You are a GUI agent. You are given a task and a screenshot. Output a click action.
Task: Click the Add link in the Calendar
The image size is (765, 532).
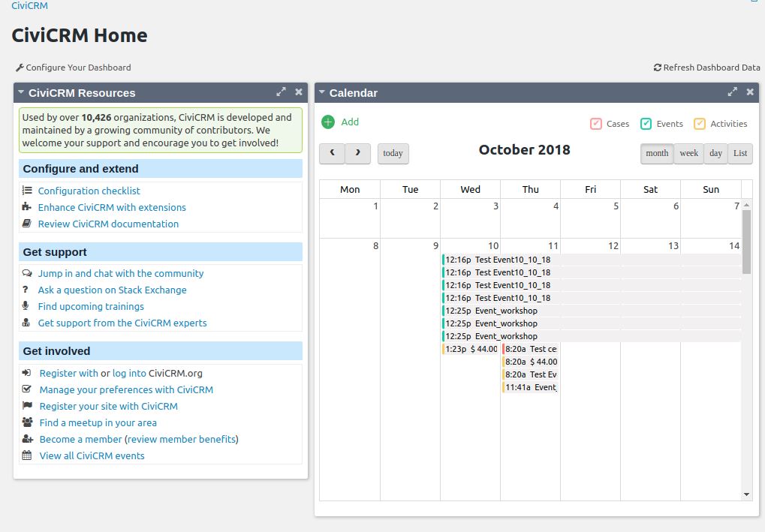tap(350, 122)
